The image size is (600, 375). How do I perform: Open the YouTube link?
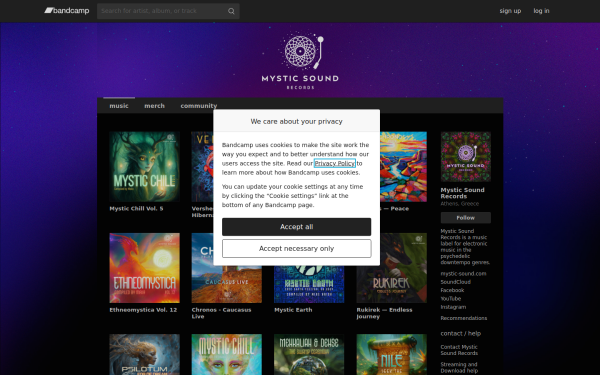[451, 299]
